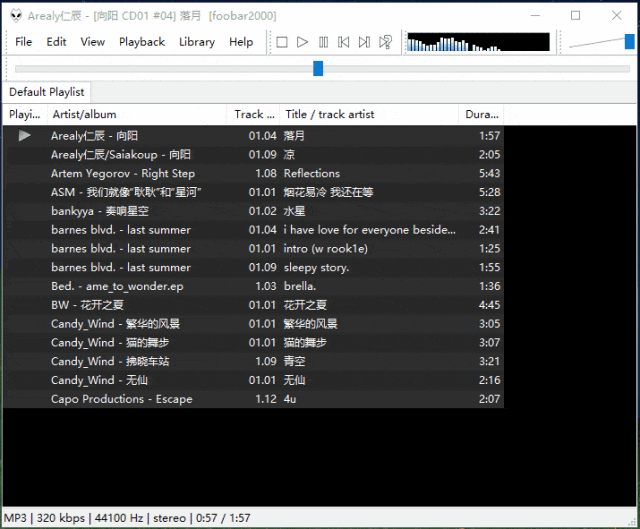Skip to the next track
The image size is (640, 529).
(x=364, y=42)
